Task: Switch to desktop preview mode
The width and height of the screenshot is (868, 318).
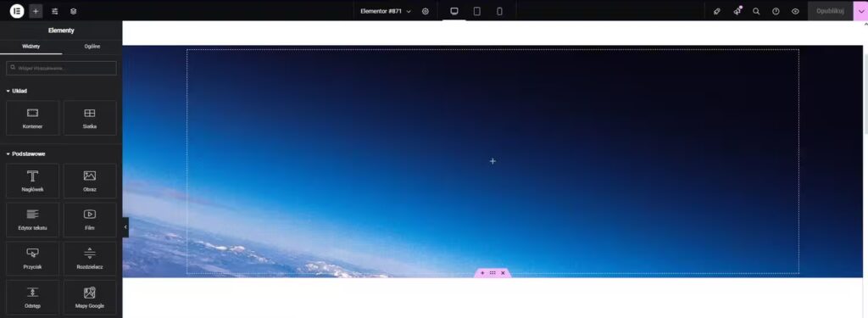Action: click(454, 11)
